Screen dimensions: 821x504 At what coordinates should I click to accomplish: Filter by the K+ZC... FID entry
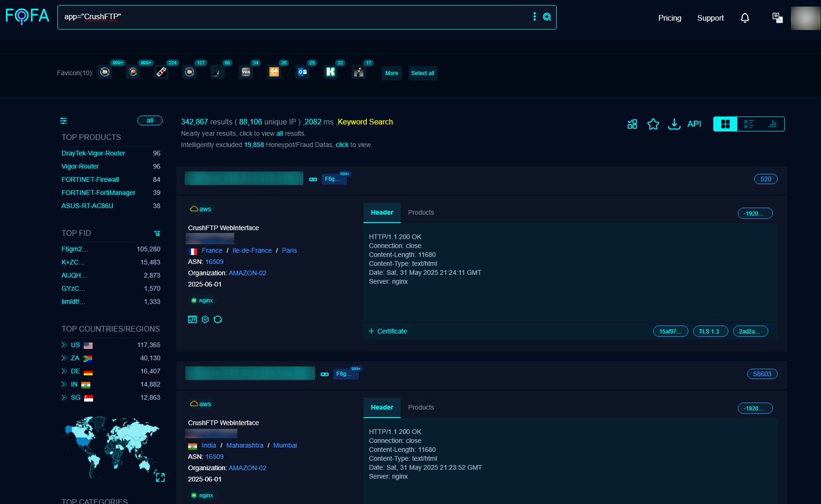73,263
